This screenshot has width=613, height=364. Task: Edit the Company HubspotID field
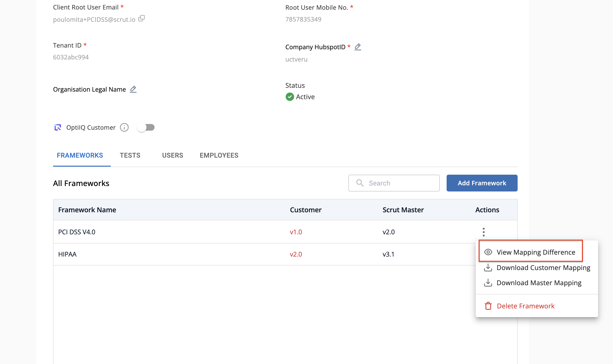358,47
